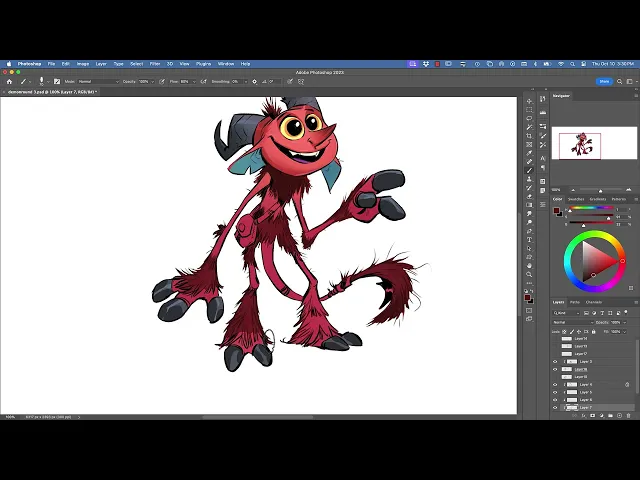Screen dimensions: 640x480
Task: Select the Rectangular Marquee tool
Action: [529, 109]
